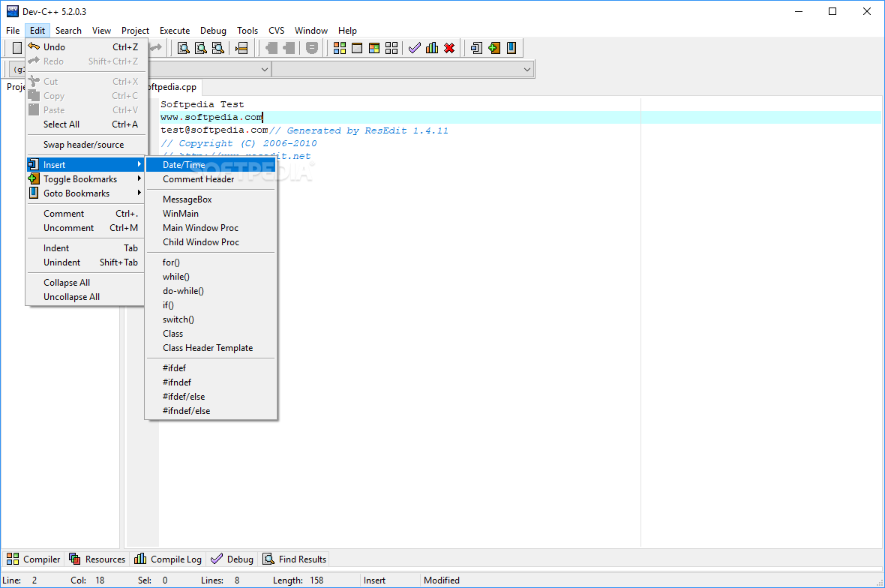Open the File menu
Viewport: 885px width, 588px height.
(13, 31)
